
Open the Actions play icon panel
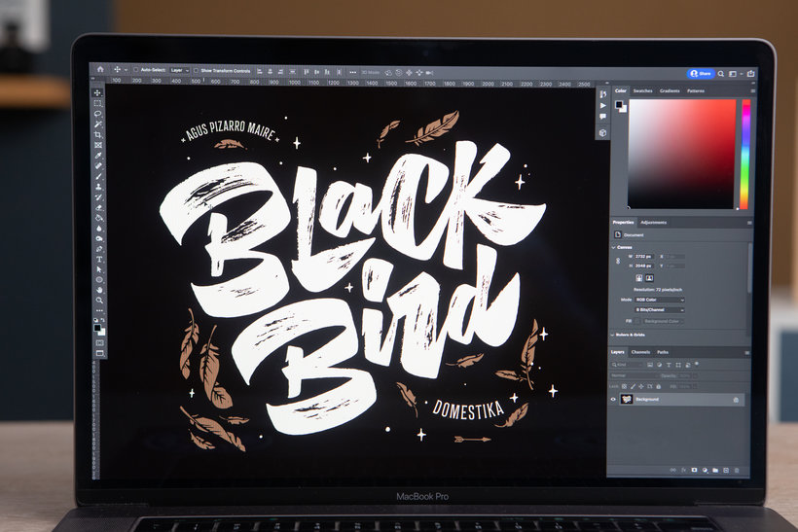click(x=603, y=105)
